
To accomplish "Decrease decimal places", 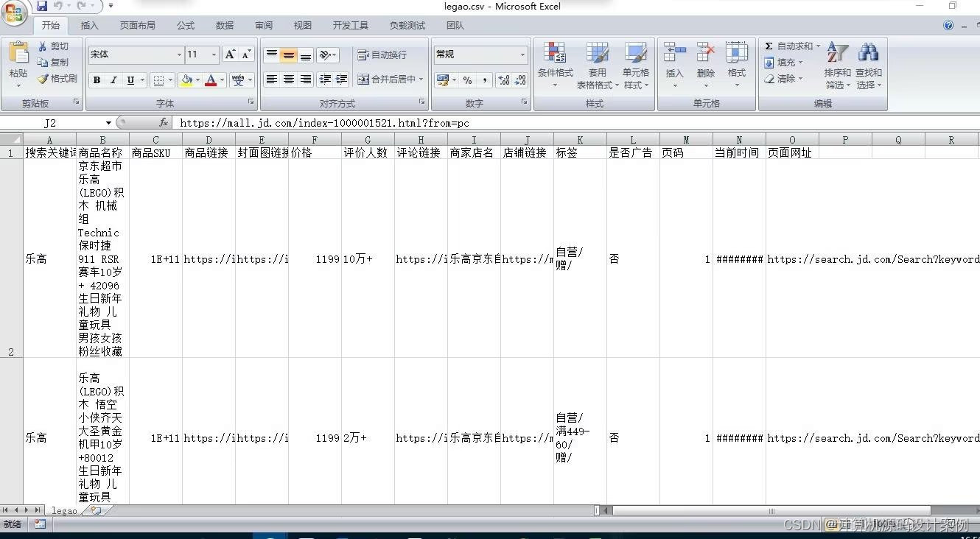I will click(521, 80).
